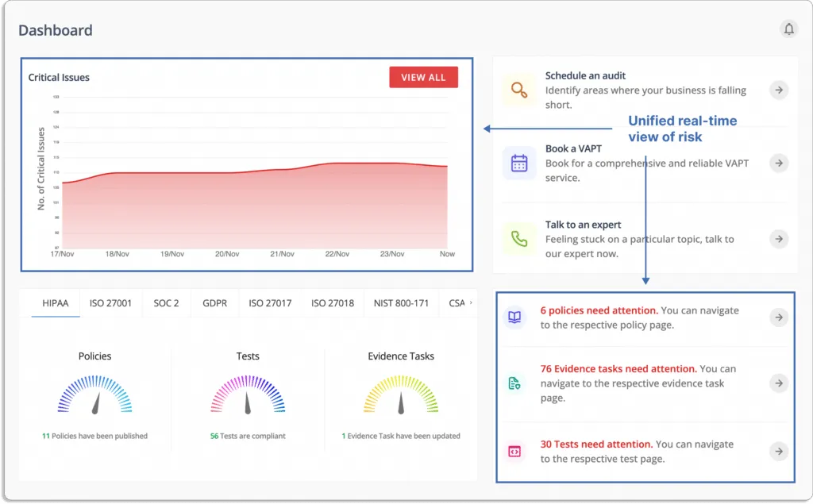Open the tests needing attention arrow
Screen dimensions: 813x504
pyautogui.click(x=779, y=450)
